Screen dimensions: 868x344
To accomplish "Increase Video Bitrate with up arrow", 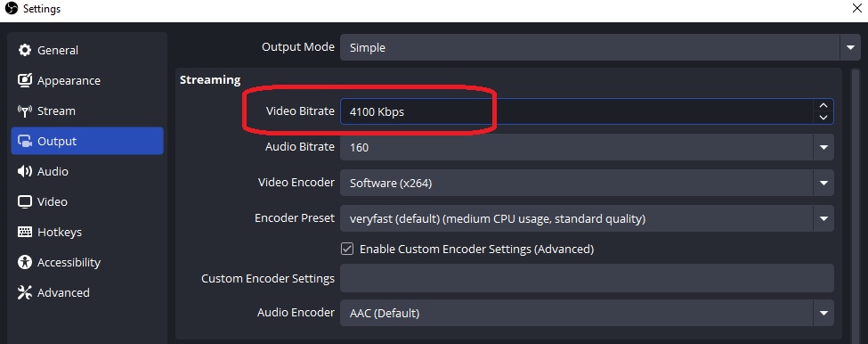I will click(823, 105).
